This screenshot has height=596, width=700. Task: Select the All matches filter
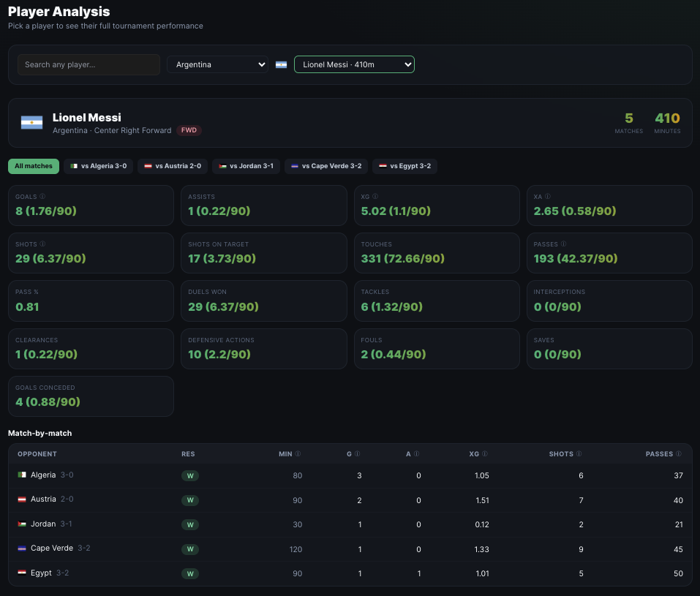coord(34,166)
